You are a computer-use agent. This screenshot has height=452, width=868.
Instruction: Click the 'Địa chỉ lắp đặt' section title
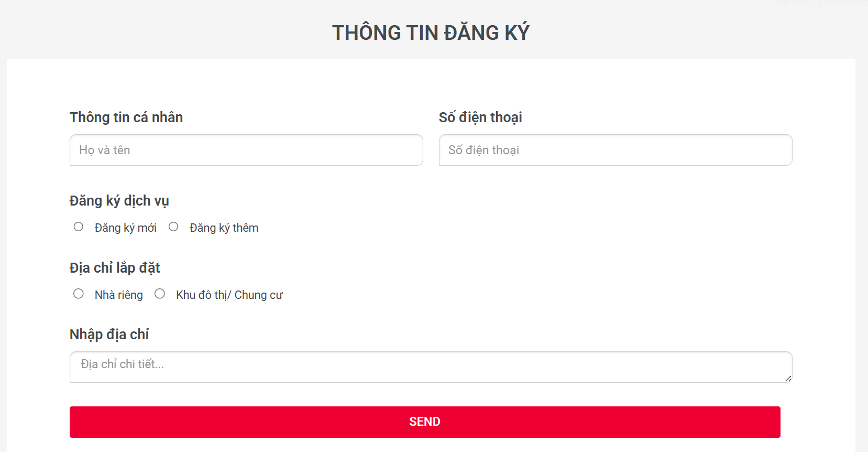point(115,267)
